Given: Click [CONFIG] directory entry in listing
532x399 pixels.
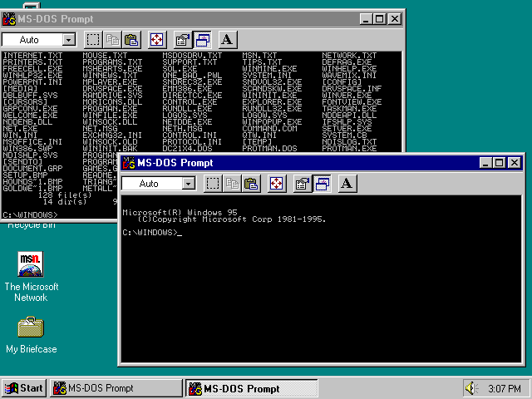Looking at the screenshot, I should click(x=342, y=81).
